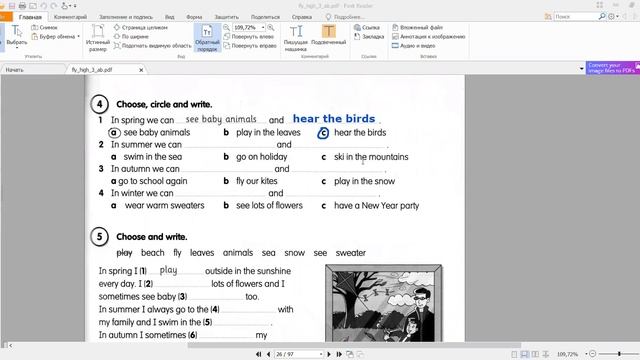Image resolution: width=640 pixels, height=360 pixels.
Task: Click the Поиск search input field
Action: [x=575, y=17]
